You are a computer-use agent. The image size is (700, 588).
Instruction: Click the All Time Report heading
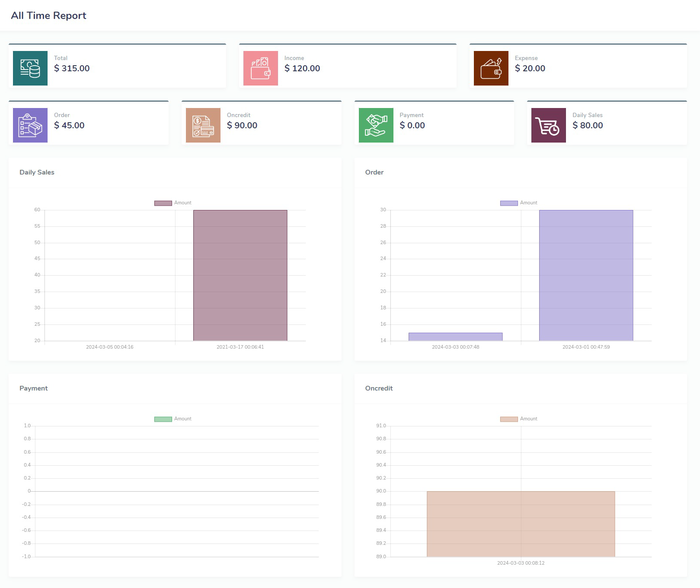tap(48, 16)
